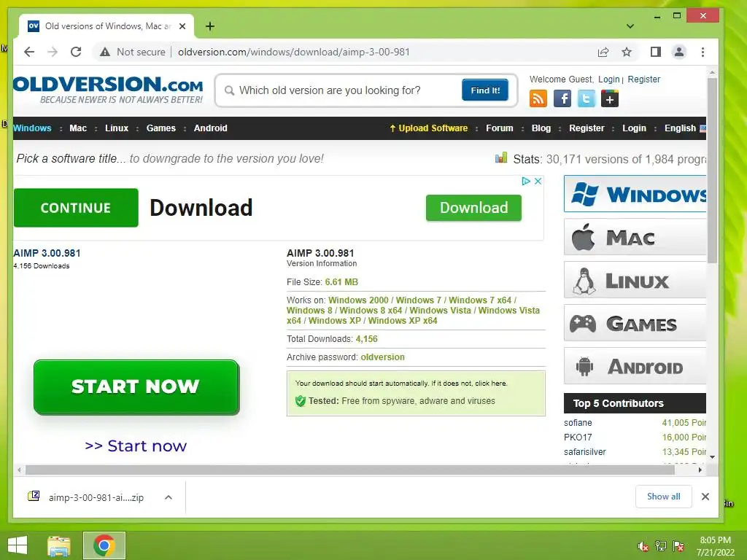The width and height of the screenshot is (747, 560).
Task: Open a new Chrome tab
Action: point(209,26)
